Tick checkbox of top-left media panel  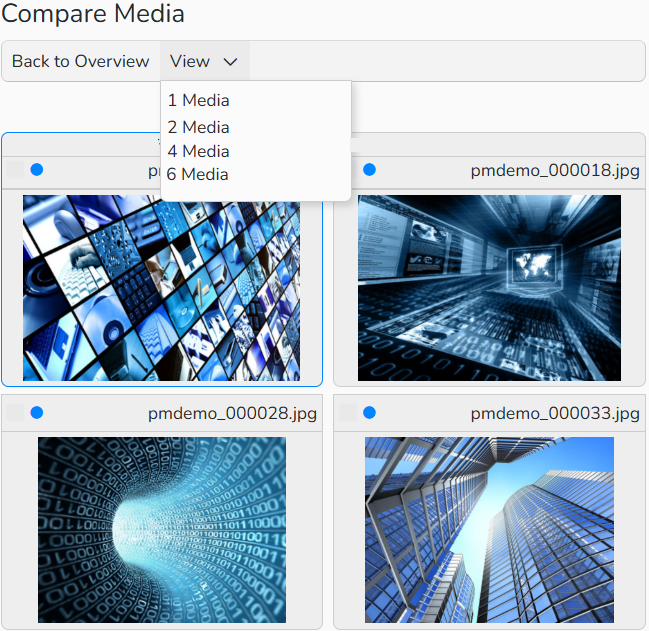coord(15,170)
